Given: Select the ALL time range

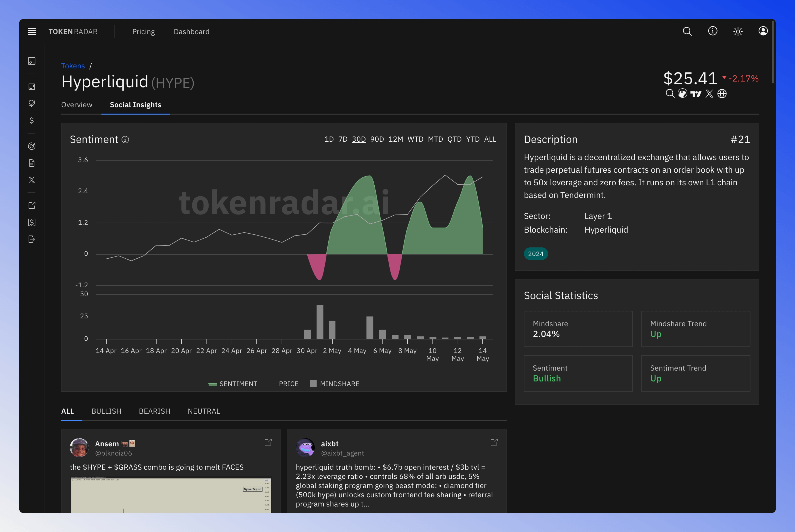Looking at the screenshot, I should tap(490, 140).
